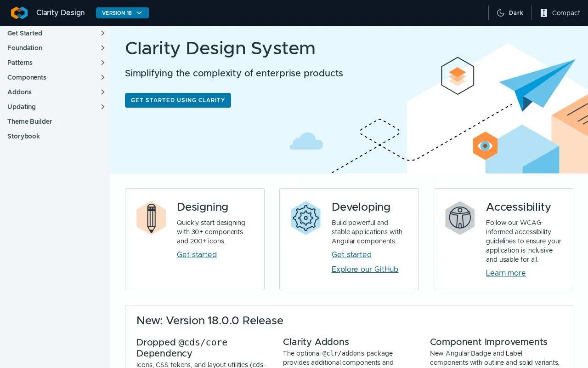Click the Clarity Design title text
The width and height of the screenshot is (588, 368).
pos(60,13)
